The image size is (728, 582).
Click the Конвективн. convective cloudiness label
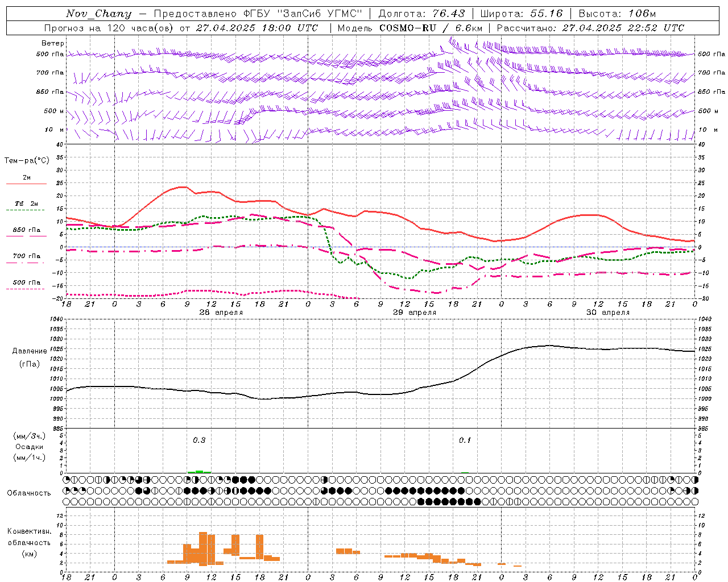click(30, 531)
